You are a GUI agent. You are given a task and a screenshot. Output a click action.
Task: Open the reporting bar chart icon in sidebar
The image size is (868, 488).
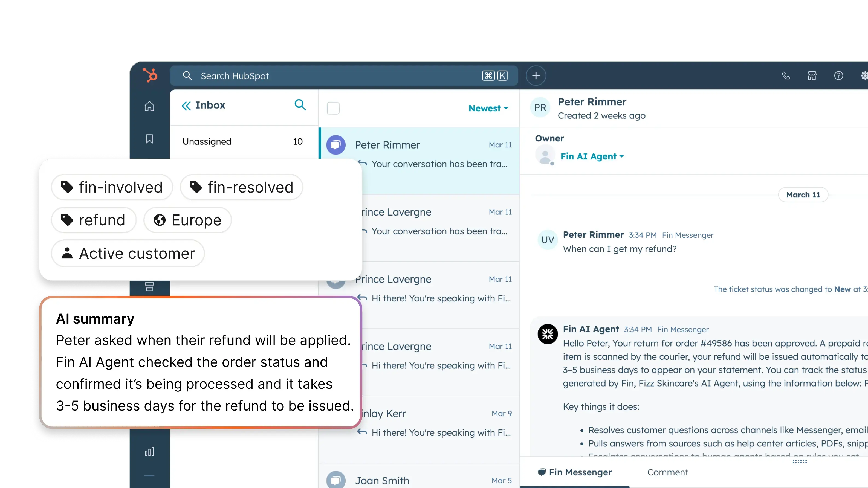(149, 451)
